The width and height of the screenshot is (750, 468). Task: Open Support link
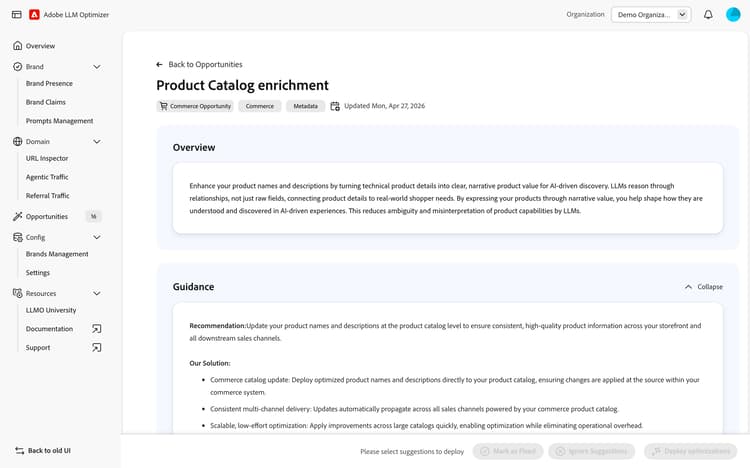point(38,347)
